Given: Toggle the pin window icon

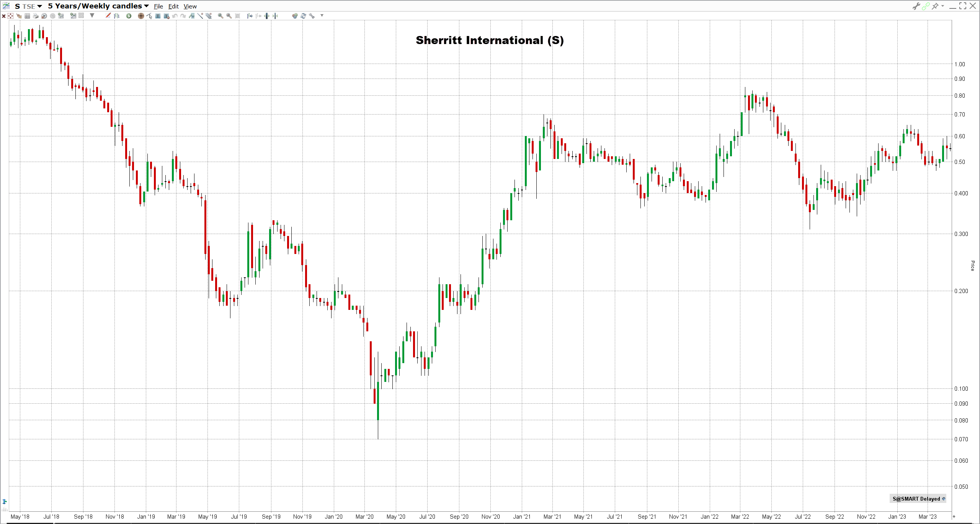Looking at the screenshot, I should pos(935,6).
